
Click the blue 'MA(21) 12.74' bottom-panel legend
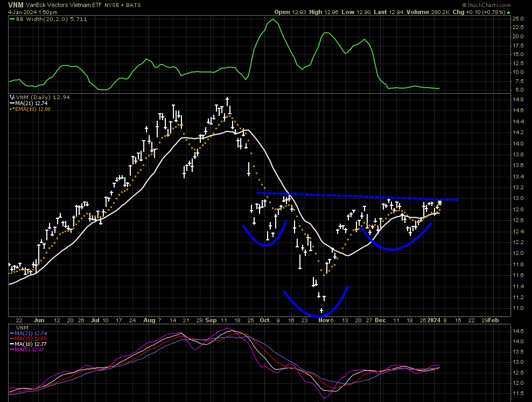pos(31,334)
